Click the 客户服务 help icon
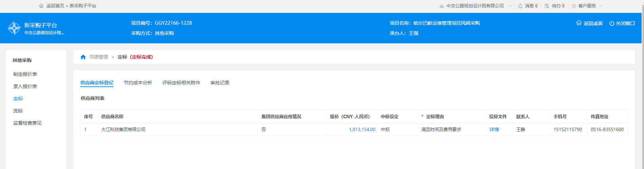Screen dimensions: 644x169 pos(574,6)
